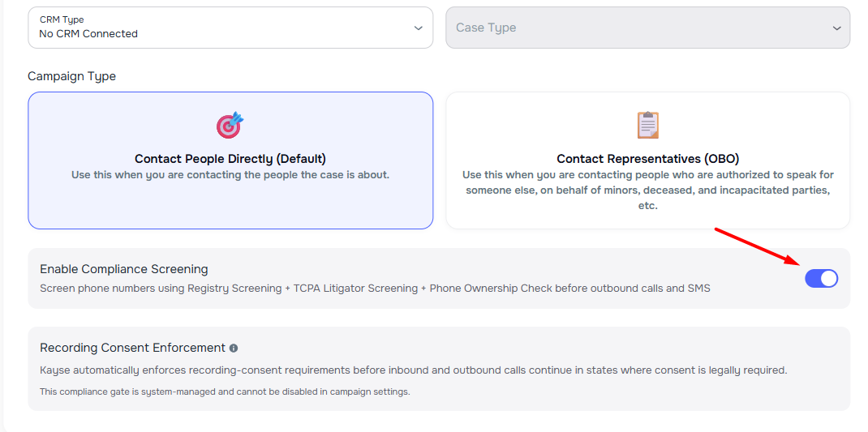
Task: Click the Case Type placeholder text
Action: [486, 28]
